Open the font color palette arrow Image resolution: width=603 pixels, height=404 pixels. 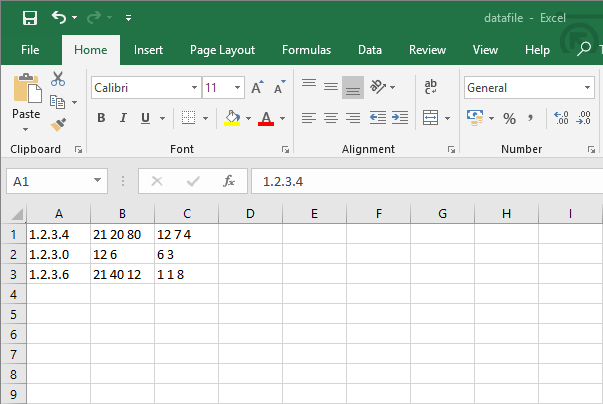[283, 118]
